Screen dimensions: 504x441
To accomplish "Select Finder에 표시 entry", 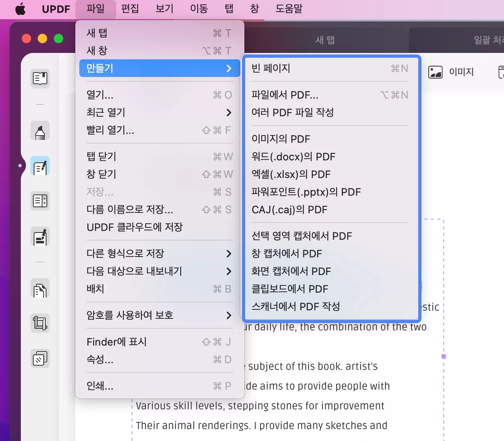I will point(159,342).
